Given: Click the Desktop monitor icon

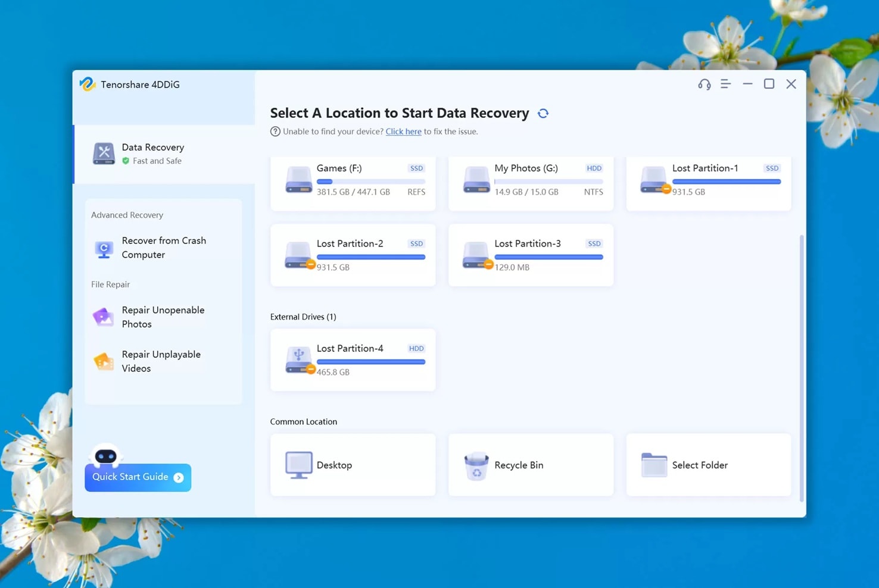Looking at the screenshot, I should 298,465.
